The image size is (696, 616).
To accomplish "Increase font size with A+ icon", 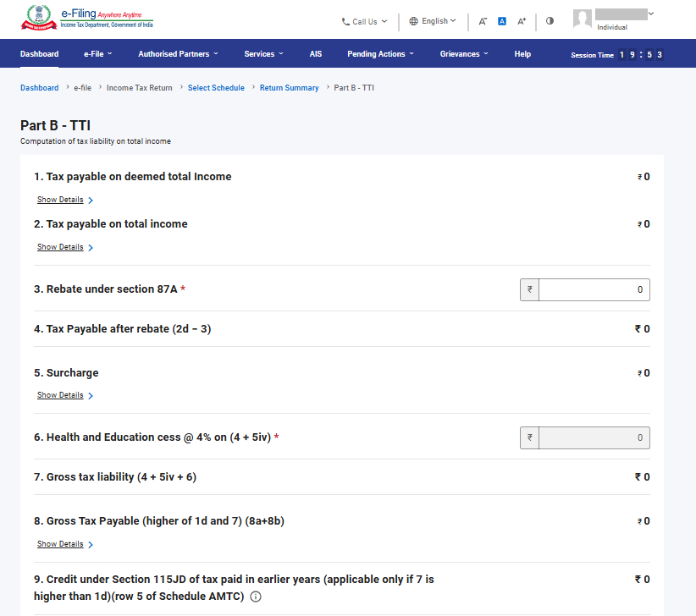I will point(522,21).
